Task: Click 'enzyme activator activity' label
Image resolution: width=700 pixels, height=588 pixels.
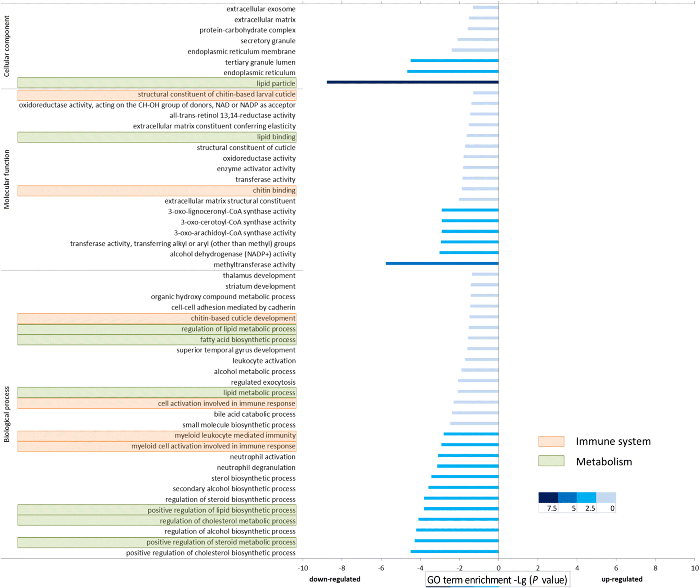Action: (x=256, y=169)
